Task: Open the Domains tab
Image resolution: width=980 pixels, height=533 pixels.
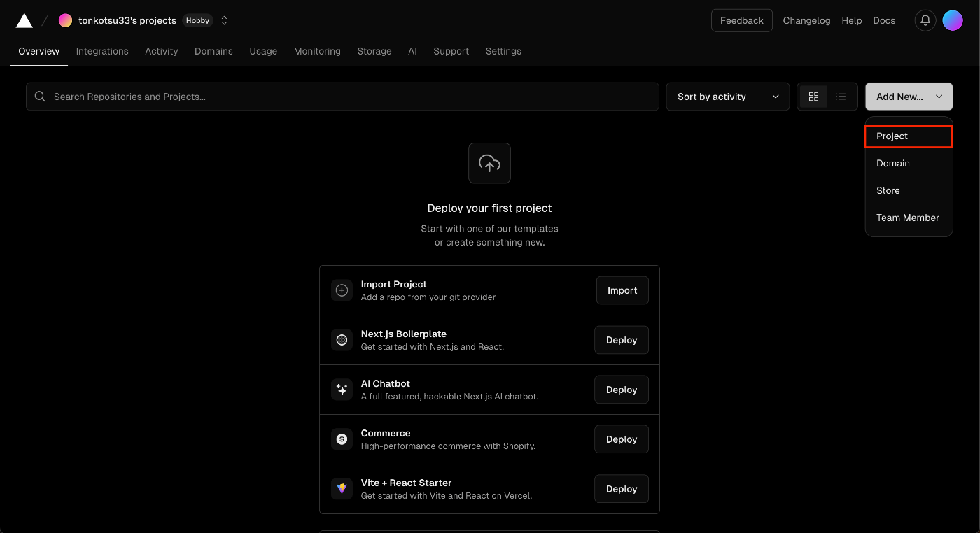Action: (x=213, y=51)
